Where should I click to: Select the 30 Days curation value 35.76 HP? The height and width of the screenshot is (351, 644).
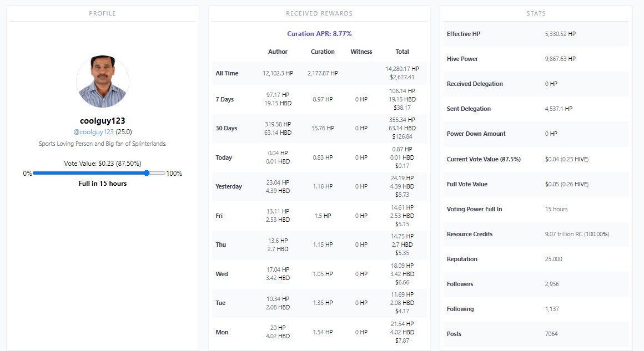[323, 128]
